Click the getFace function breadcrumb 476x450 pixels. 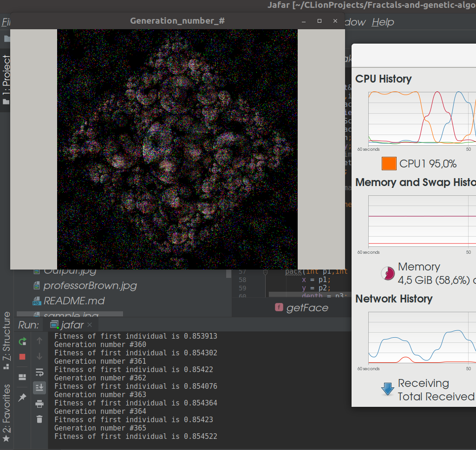pyautogui.click(x=307, y=308)
